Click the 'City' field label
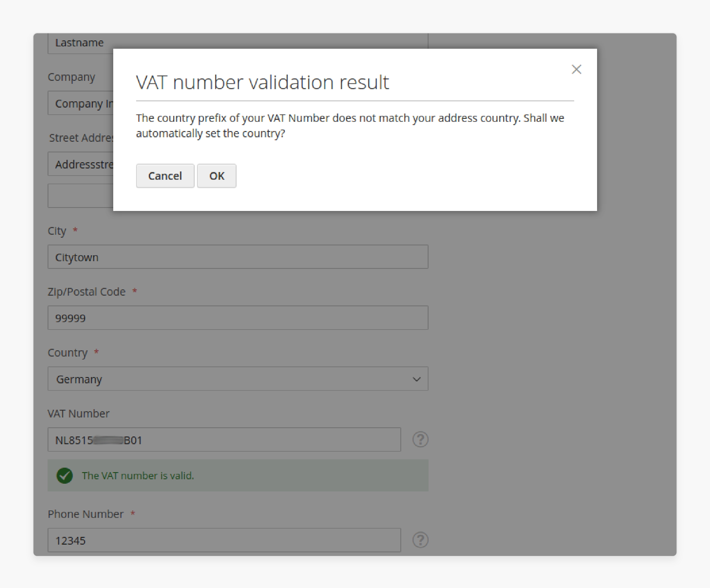 [x=57, y=231]
